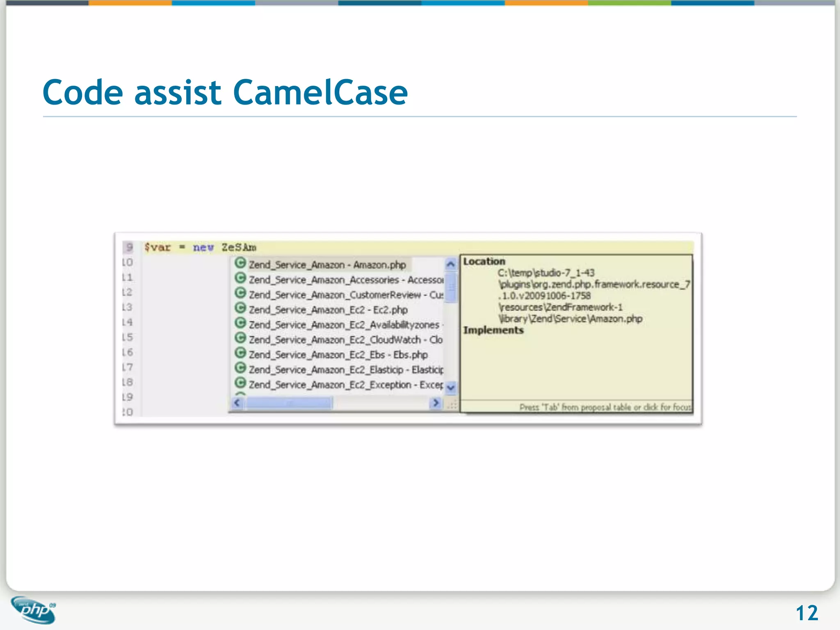This screenshot has height=630, width=840.
Task: Click the horizontal scroll right arrow
Action: (436, 403)
